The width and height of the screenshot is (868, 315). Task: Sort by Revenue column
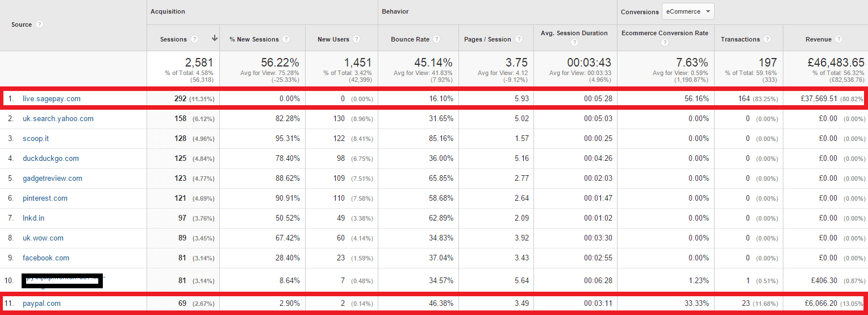click(x=819, y=39)
